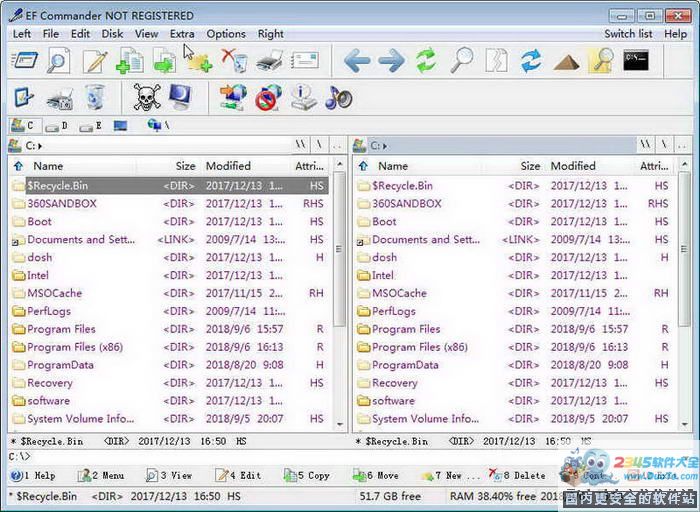Click F1 Help function button

(33, 476)
